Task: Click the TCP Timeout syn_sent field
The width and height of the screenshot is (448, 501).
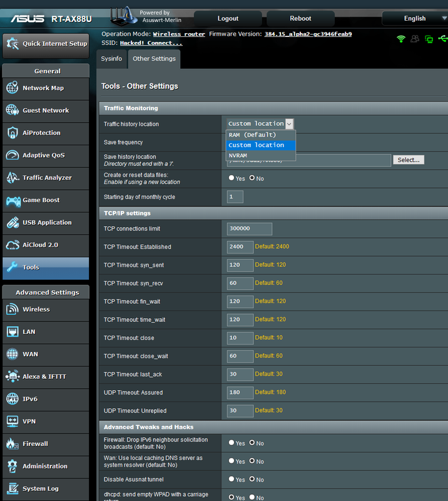Action: click(x=240, y=265)
